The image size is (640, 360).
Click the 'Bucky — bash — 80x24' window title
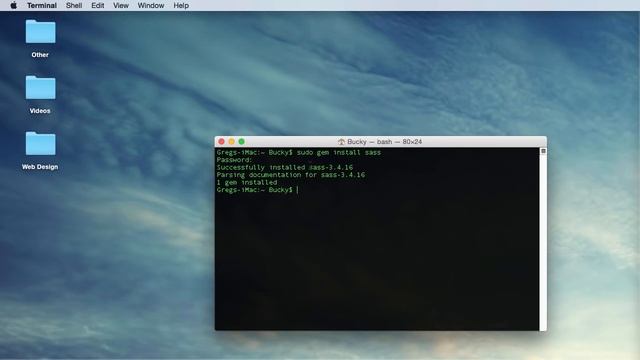click(x=384, y=142)
